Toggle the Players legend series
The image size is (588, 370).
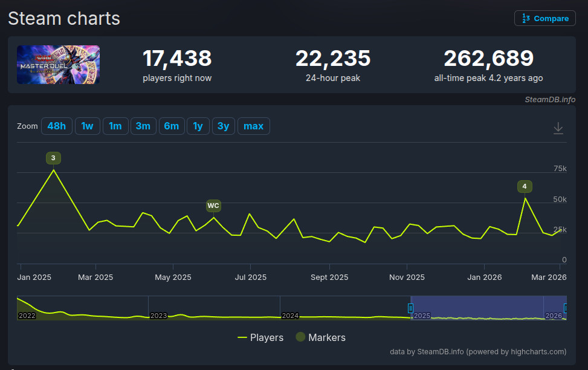[260, 337]
